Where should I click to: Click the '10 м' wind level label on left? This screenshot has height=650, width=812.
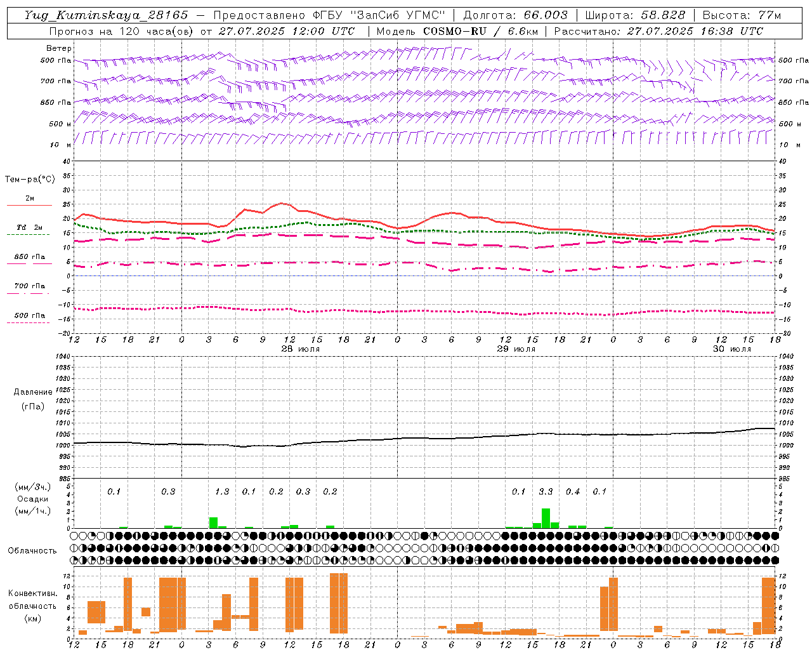tap(60, 145)
